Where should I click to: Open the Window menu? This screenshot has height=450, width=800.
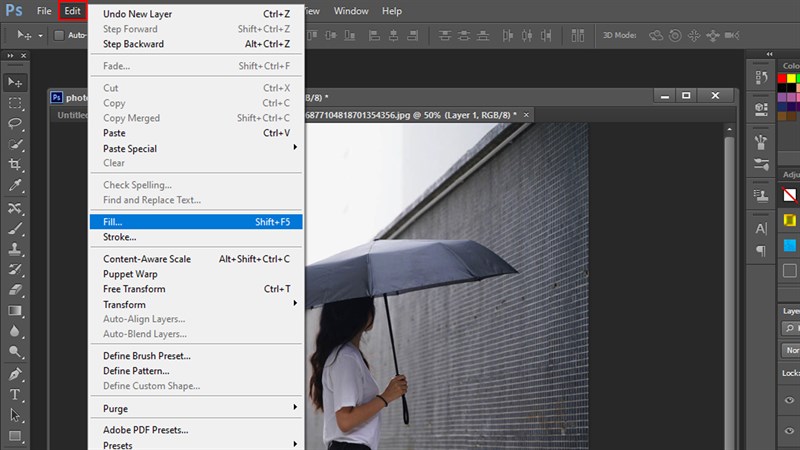coord(351,11)
